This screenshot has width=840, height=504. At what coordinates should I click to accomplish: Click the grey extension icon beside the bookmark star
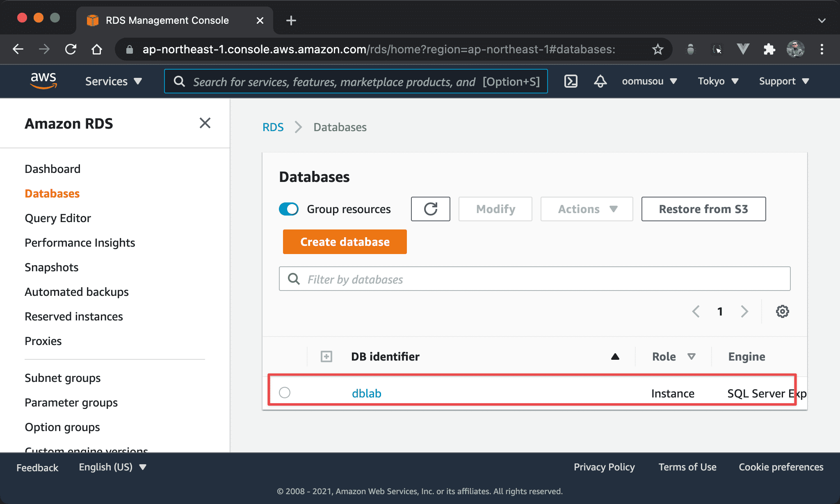691,49
